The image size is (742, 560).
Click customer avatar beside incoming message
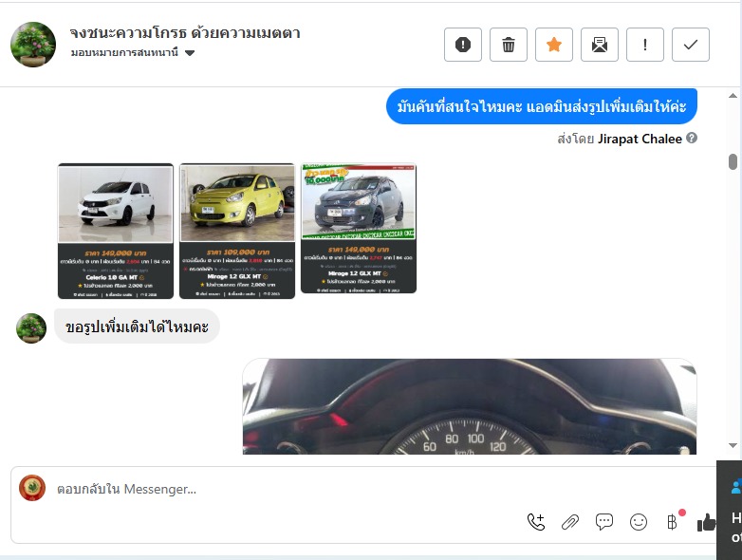click(31, 328)
